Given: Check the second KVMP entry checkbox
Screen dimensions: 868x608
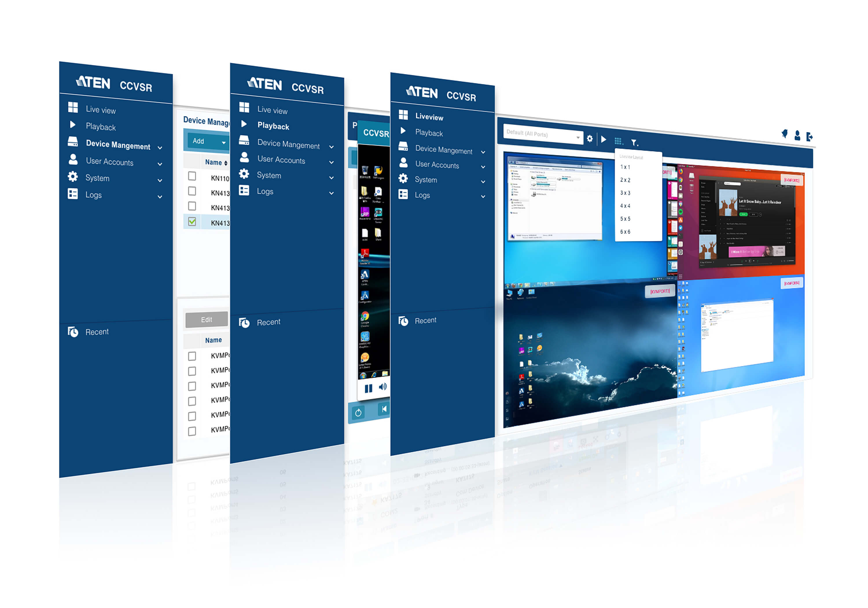Looking at the screenshot, I should tap(191, 369).
